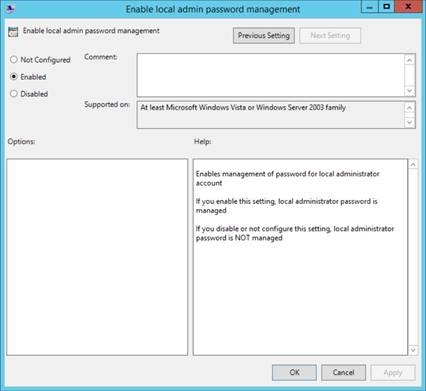The height and width of the screenshot is (391, 426).
Task: Select the Disabled radio button
Action: (14, 94)
